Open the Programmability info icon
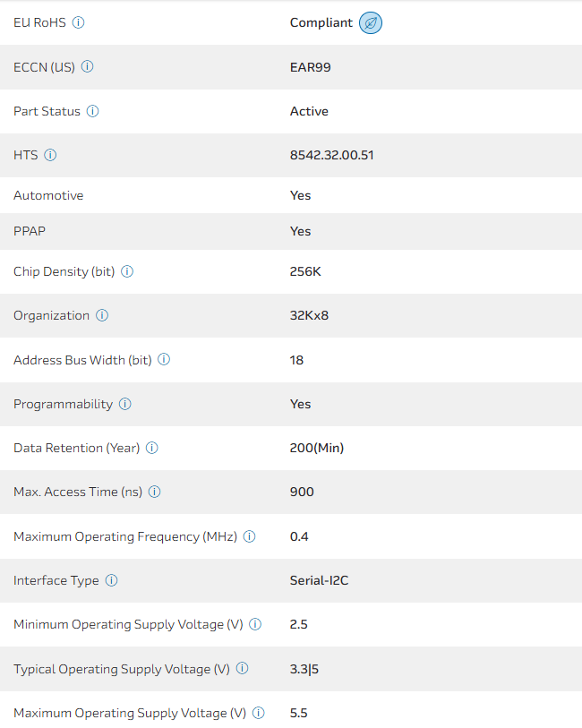The width and height of the screenshot is (582, 728). click(124, 404)
